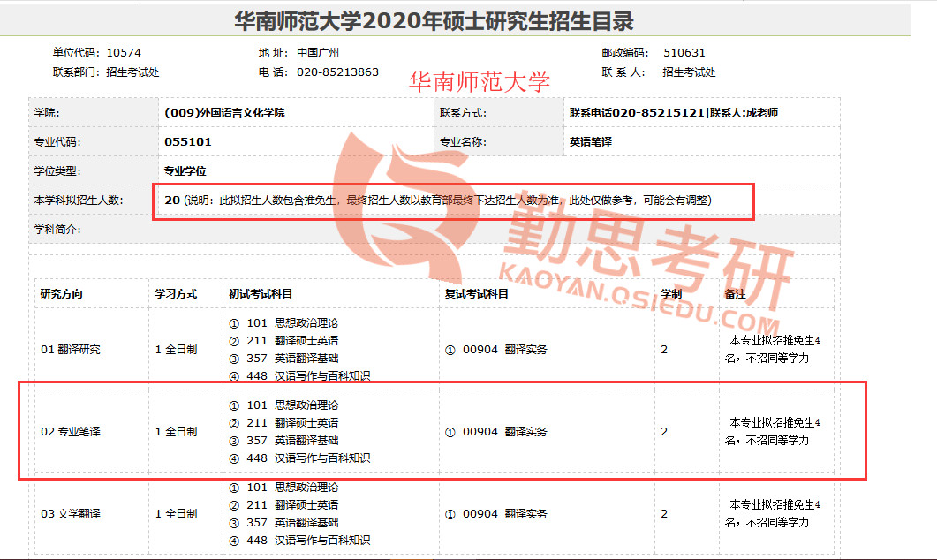Click phone number 020-85213863
This screenshot has width=937, height=560.
(337, 72)
